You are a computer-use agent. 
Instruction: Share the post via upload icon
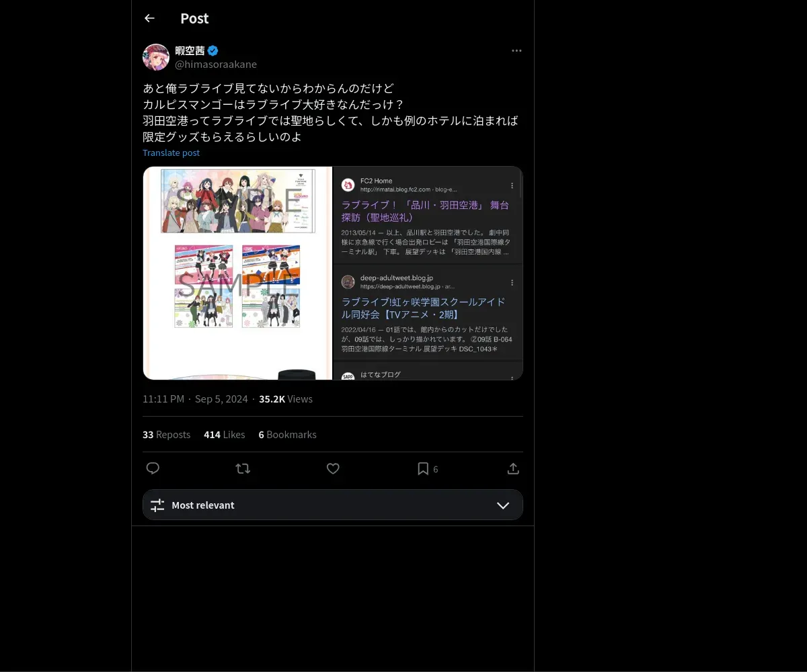(x=513, y=468)
